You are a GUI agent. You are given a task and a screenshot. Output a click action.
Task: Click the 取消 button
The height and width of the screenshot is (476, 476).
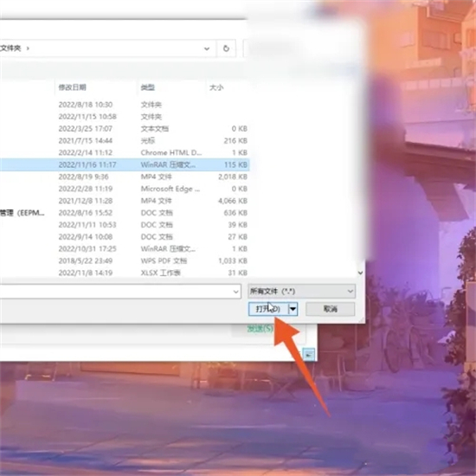click(331, 309)
